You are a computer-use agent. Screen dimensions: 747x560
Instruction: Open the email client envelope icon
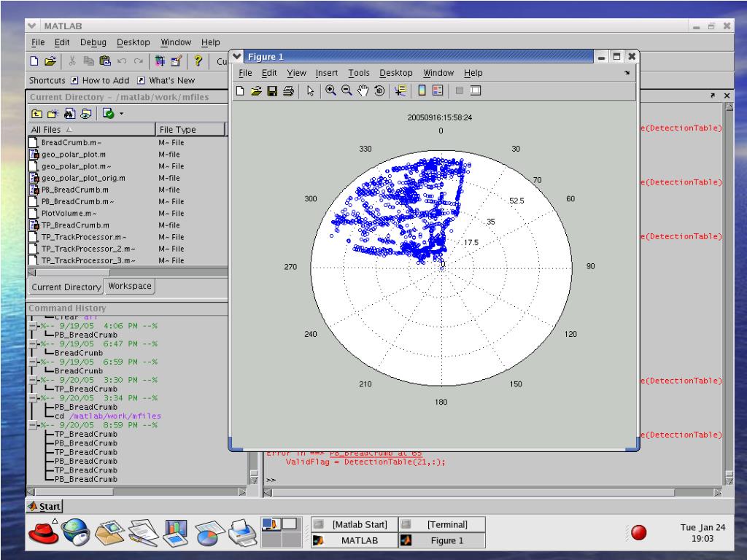coord(110,532)
